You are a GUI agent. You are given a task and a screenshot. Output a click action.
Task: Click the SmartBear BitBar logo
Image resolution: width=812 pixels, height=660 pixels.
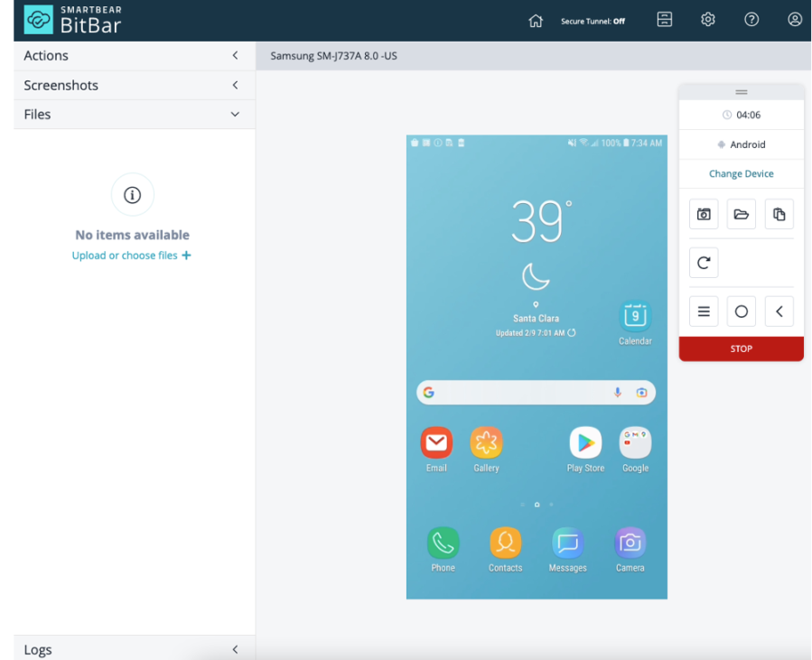[x=72, y=20]
